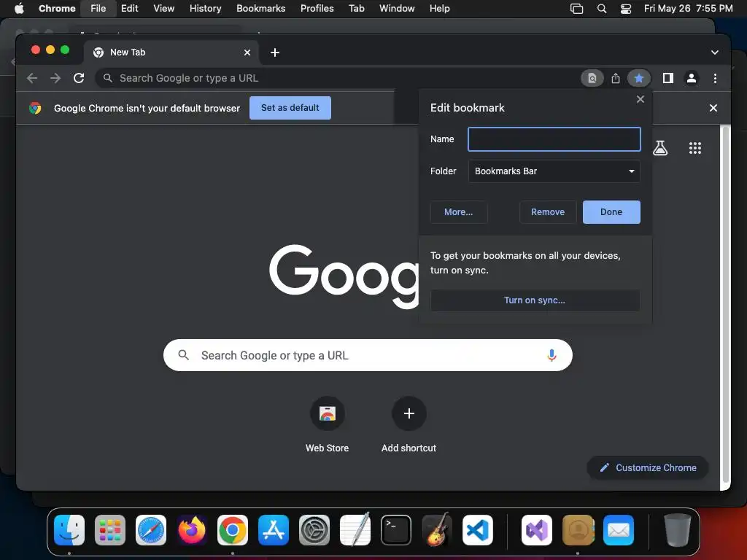
Task: Select the New Tab tab
Action: click(171, 52)
